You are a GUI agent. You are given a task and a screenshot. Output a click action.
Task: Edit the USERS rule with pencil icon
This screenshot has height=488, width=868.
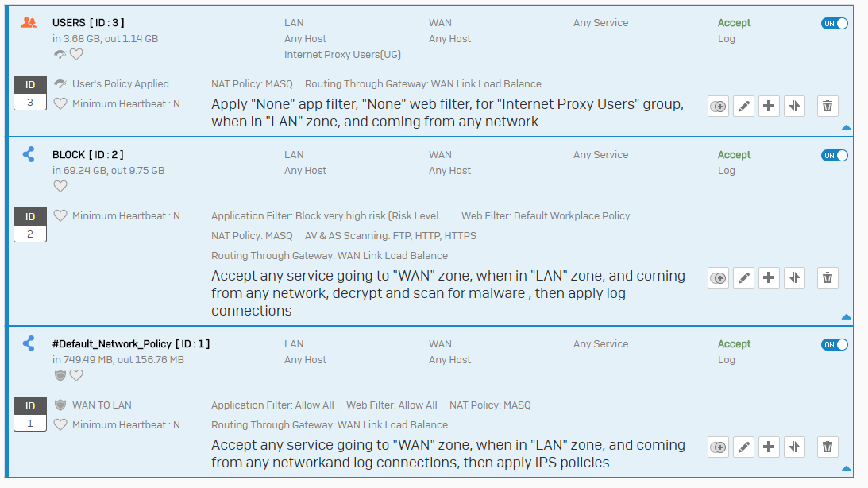(743, 106)
